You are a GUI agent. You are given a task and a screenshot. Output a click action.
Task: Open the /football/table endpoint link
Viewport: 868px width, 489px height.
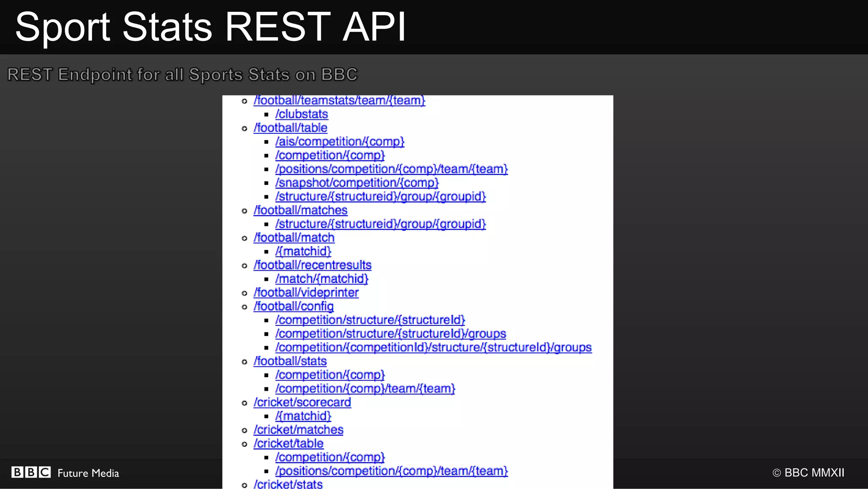[290, 128]
